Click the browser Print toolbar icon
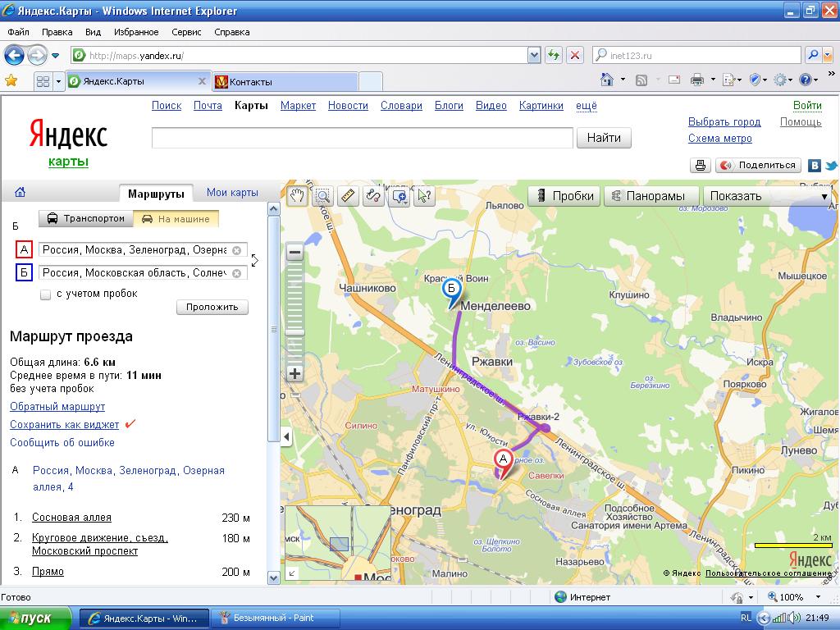840x630 pixels. click(697, 80)
